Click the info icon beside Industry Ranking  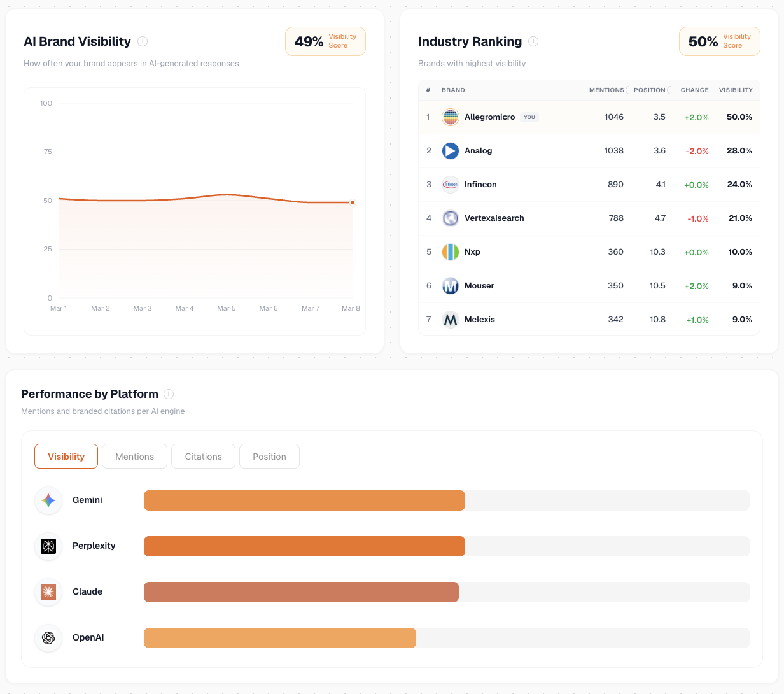[x=533, y=41]
